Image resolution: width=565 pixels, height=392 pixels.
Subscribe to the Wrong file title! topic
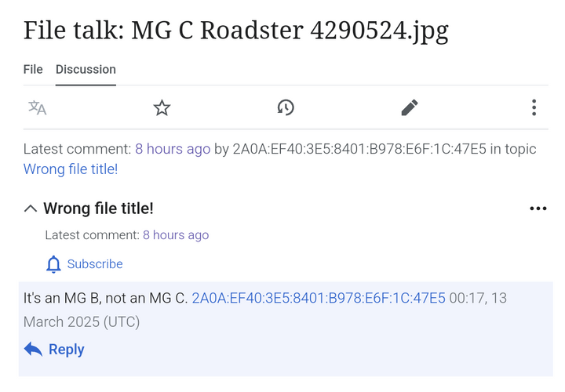coord(95,264)
